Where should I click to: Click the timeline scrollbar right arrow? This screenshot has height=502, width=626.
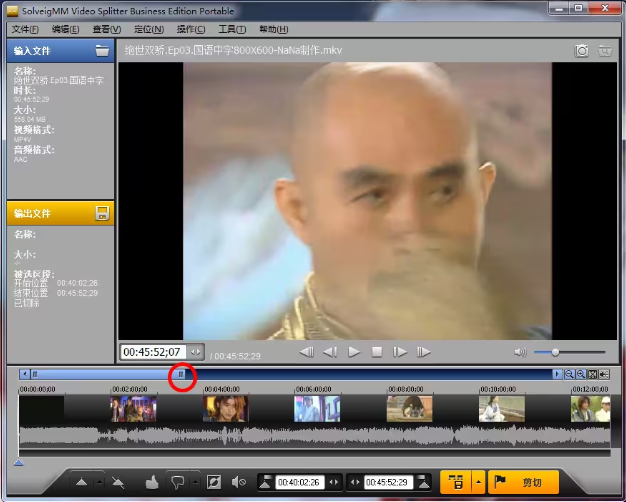click(557, 374)
